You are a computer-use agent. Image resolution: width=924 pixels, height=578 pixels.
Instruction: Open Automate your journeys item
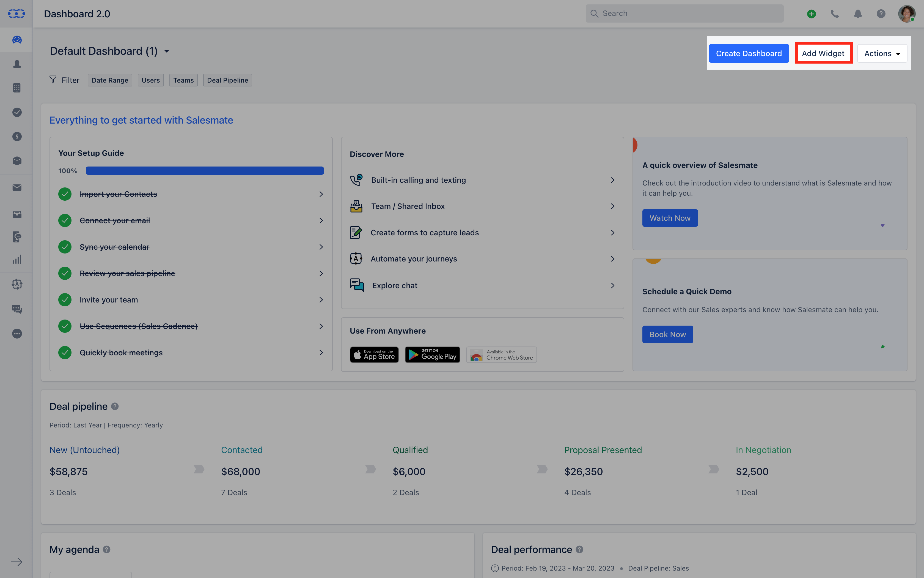[482, 259]
